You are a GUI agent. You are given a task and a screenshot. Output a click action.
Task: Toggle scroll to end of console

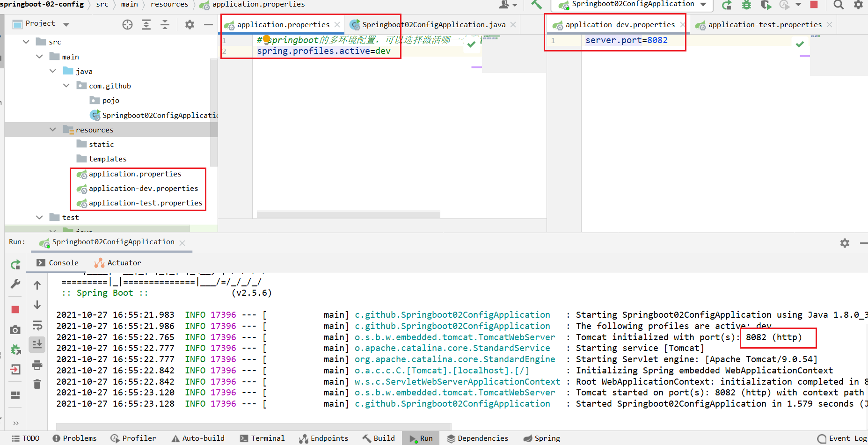tap(37, 344)
